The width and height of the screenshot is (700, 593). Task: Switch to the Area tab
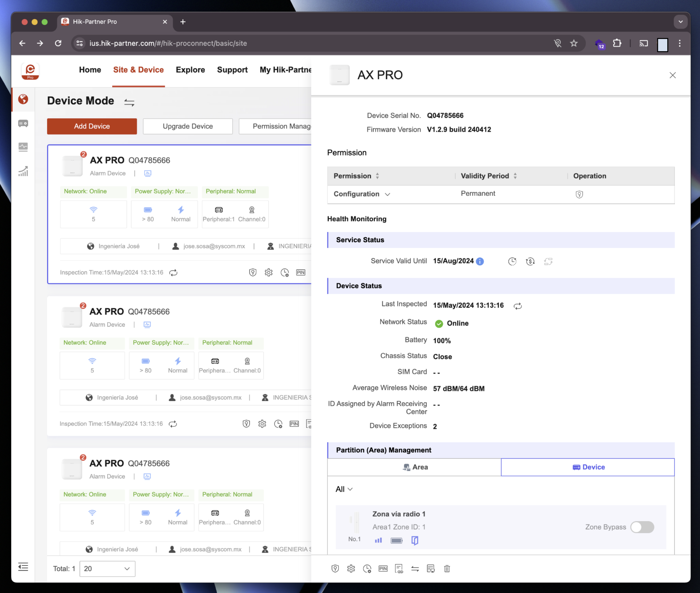coord(414,467)
